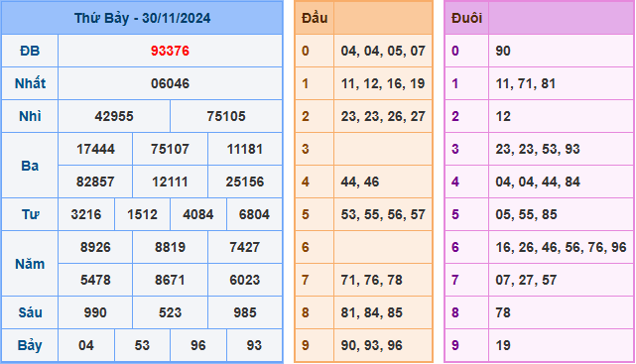Select the Đuôi values '23, 23, 53, 93'
Viewport: 636px width, 364px height.
click(x=538, y=149)
